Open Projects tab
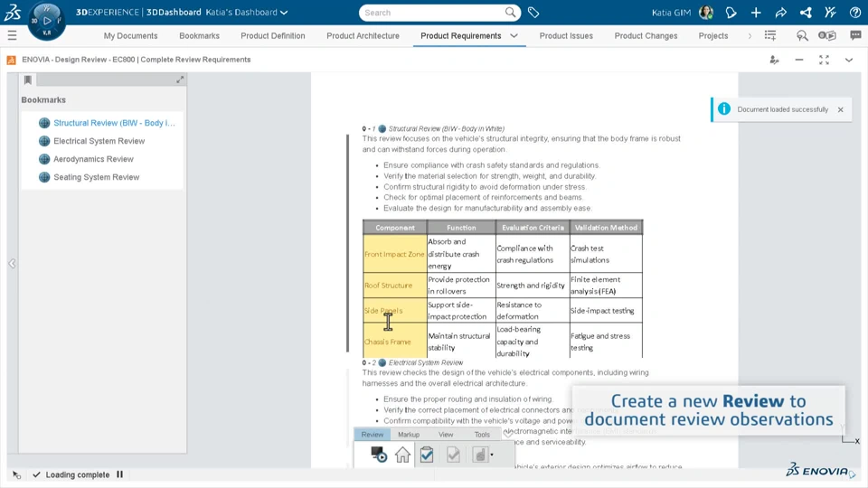The image size is (868, 488). tap(713, 35)
